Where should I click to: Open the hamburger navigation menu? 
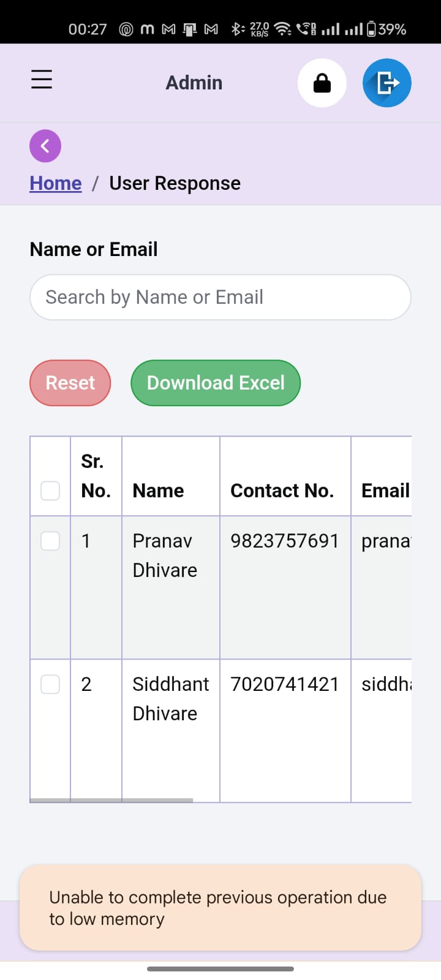tap(42, 80)
